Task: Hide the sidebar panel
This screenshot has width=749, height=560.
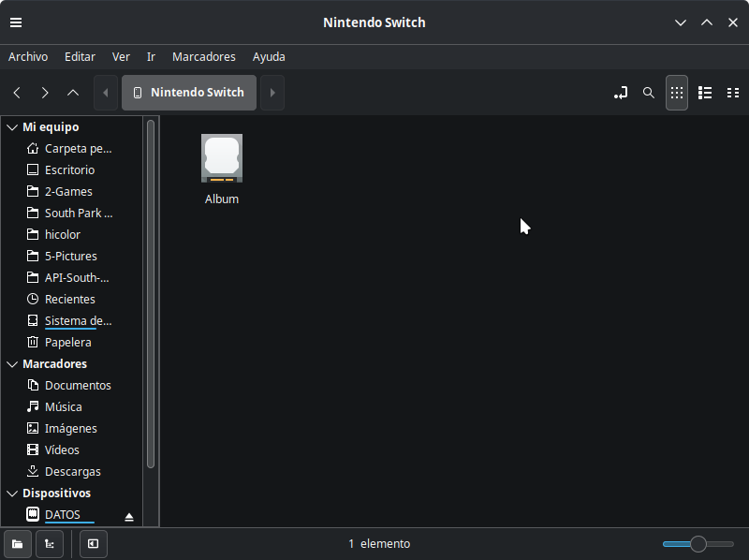Action: (93, 544)
